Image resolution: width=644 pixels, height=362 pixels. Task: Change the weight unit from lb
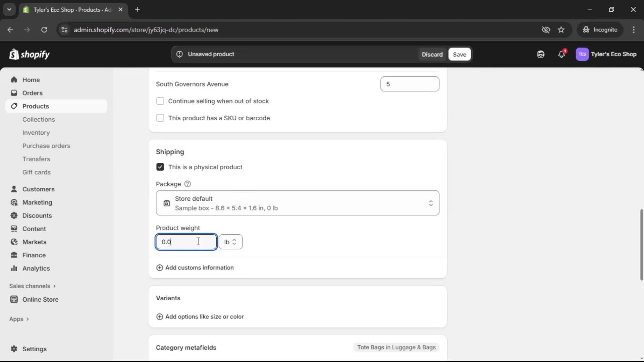point(231,242)
